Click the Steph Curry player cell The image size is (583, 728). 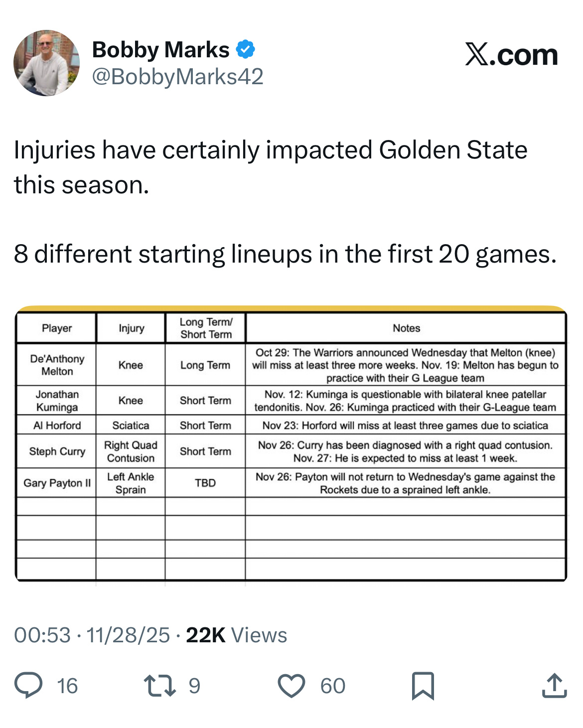[x=57, y=451]
